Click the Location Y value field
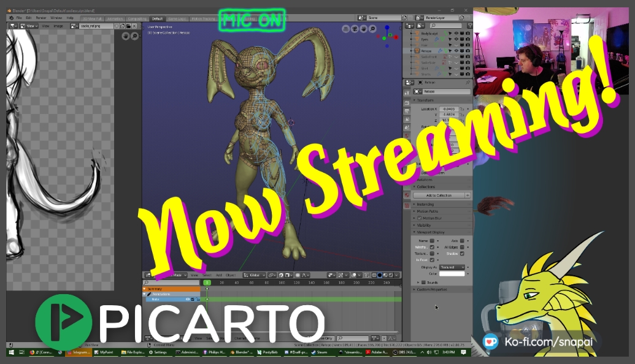The width and height of the screenshot is (635, 364). (x=448, y=115)
